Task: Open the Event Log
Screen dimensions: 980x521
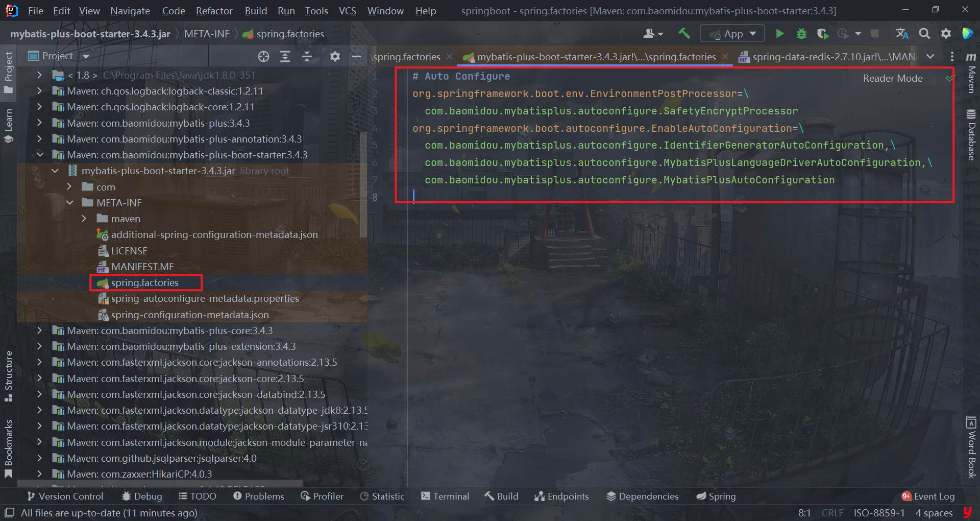Action: click(928, 496)
